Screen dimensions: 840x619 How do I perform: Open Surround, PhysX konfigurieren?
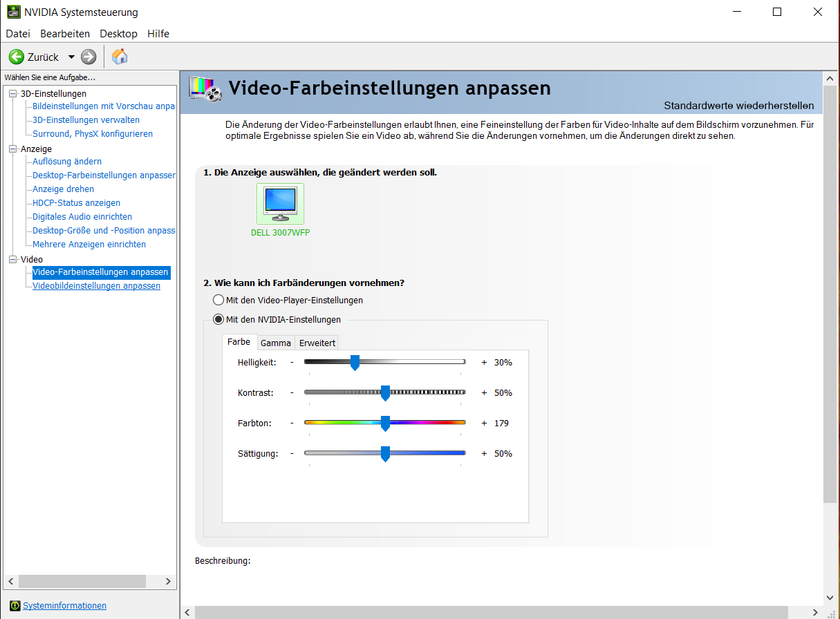point(93,134)
